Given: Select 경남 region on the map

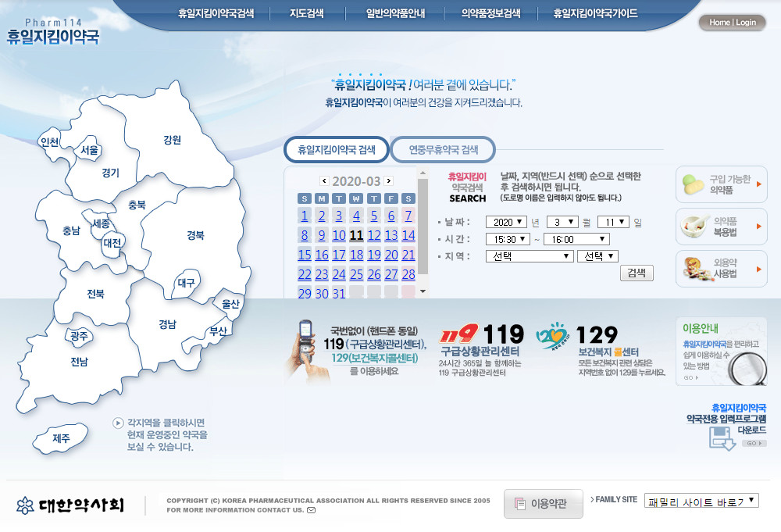Looking at the screenshot, I should [x=168, y=324].
